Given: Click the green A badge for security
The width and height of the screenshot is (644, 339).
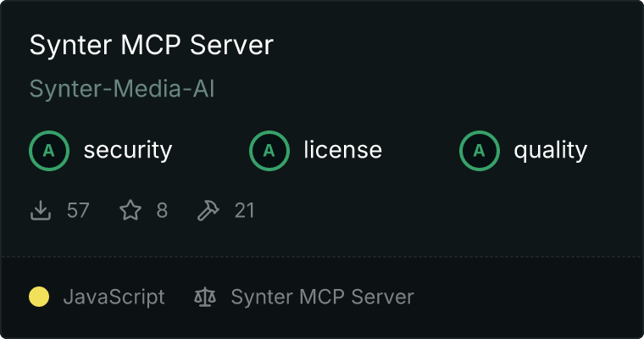Looking at the screenshot, I should point(49,151).
